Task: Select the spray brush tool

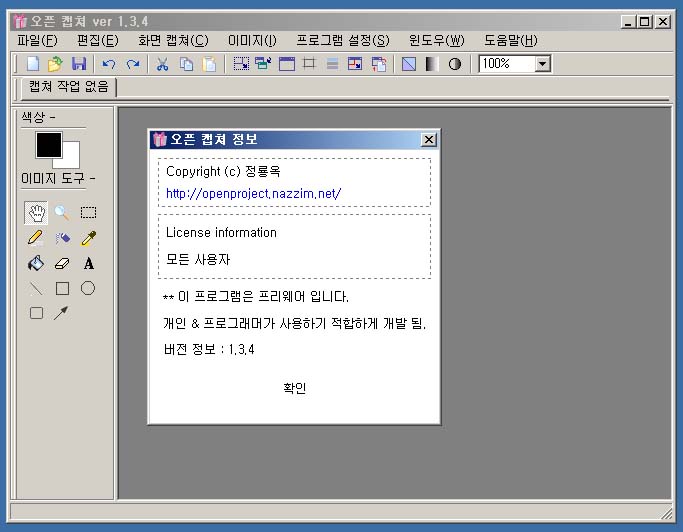Action: [63, 238]
